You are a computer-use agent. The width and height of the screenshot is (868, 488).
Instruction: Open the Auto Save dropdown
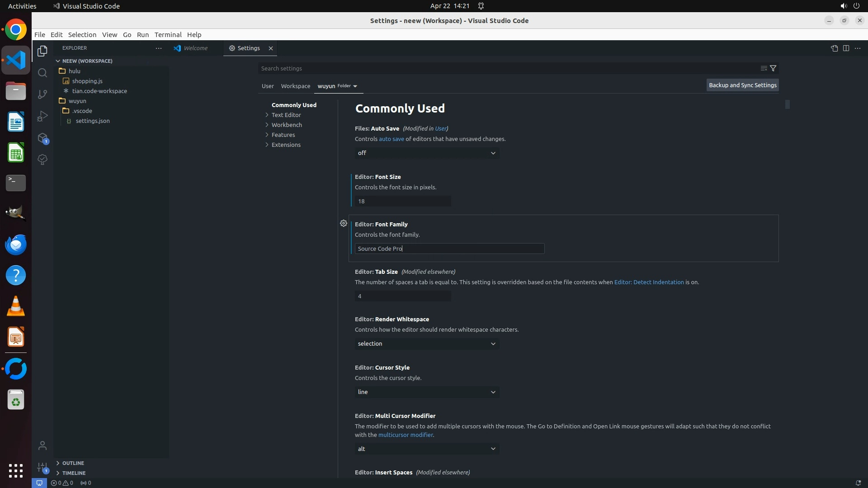[427, 153]
